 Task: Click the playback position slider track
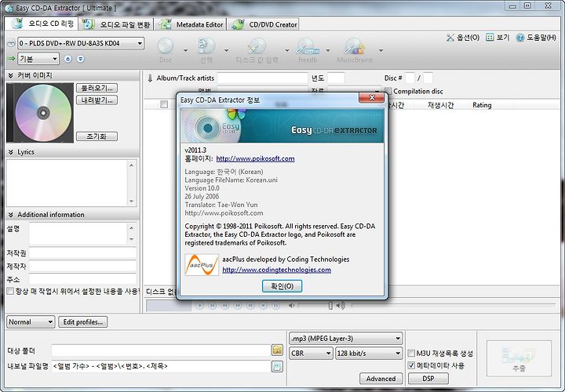pyautogui.click(x=453, y=305)
